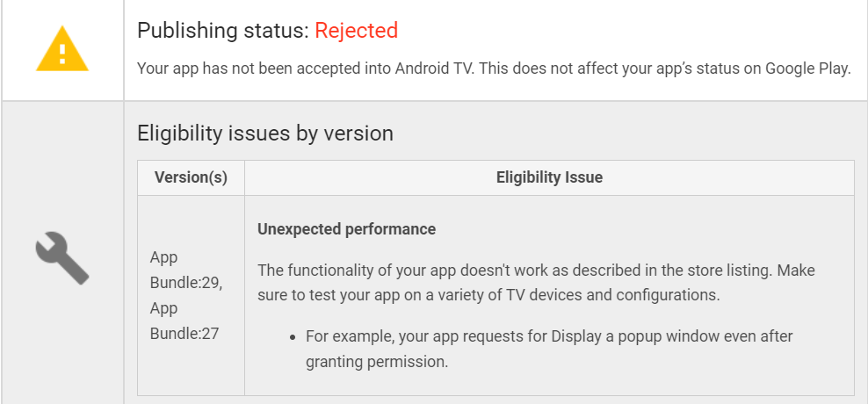Image resolution: width=868 pixels, height=404 pixels.
Task: Select the Publishing status label
Action: click(x=223, y=31)
